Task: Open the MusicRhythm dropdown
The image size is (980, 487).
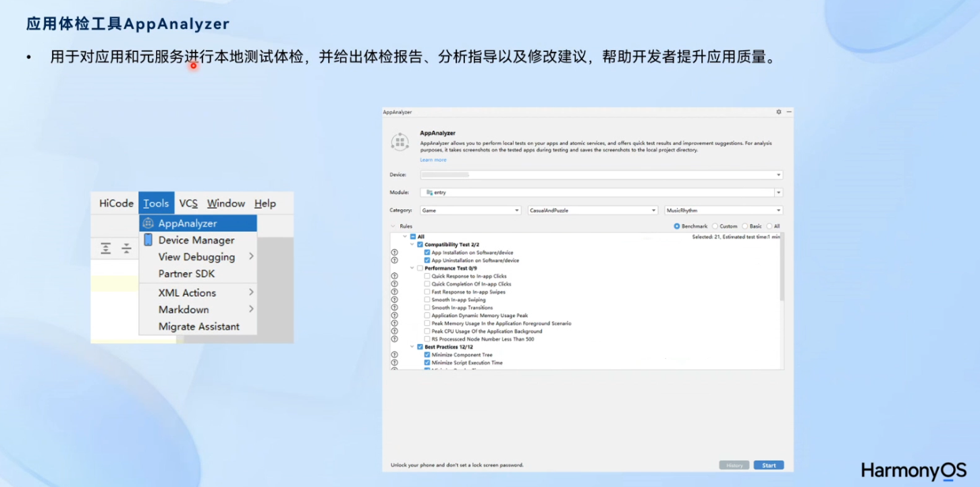Action: [x=724, y=210]
